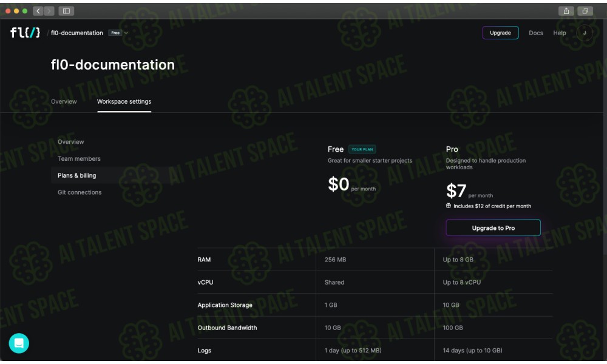
Task: Go back with the browser back arrow
Action: tap(38, 11)
